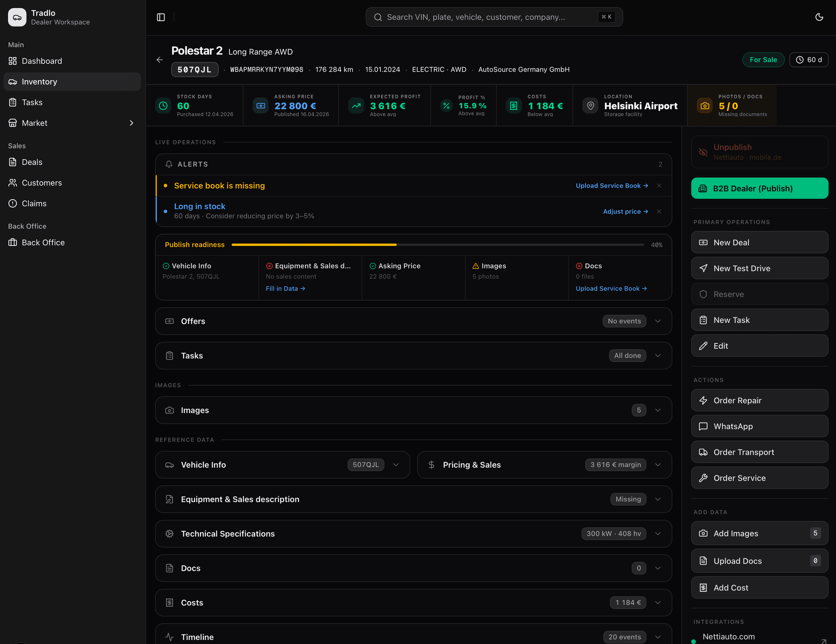Viewport: 836px width, 644px height.
Task: Open Customers in sidebar
Action: click(x=72, y=183)
